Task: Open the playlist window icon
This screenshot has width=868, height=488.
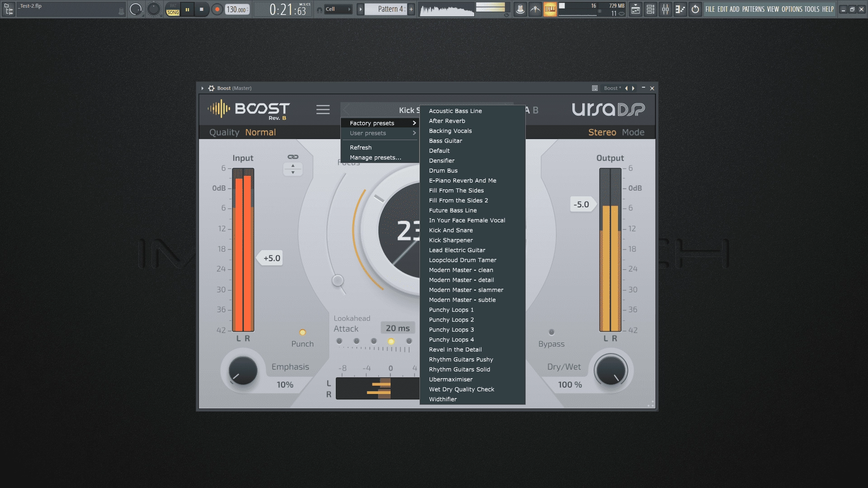Action: 636,9
